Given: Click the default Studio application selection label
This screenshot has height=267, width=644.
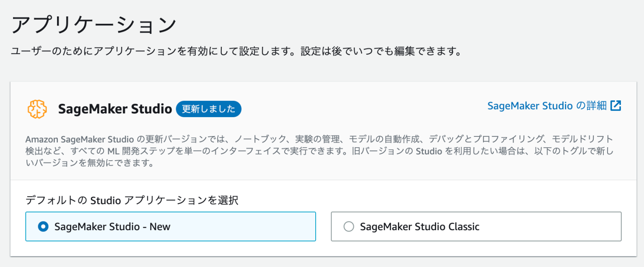Looking at the screenshot, I should (x=132, y=201).
